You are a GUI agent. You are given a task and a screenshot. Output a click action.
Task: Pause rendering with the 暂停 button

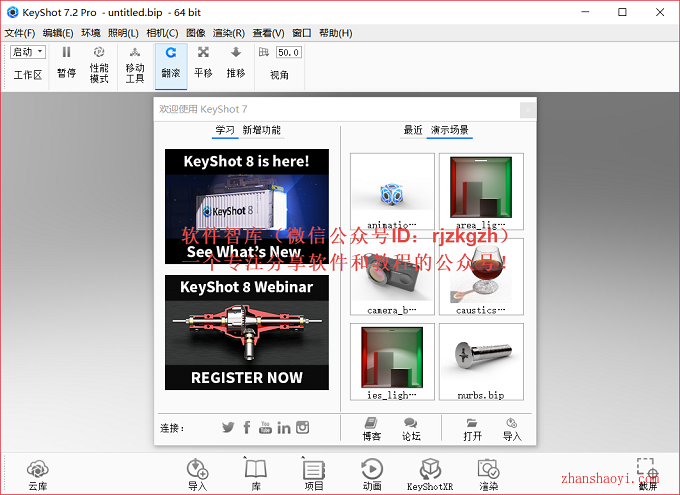pos(66,63)
